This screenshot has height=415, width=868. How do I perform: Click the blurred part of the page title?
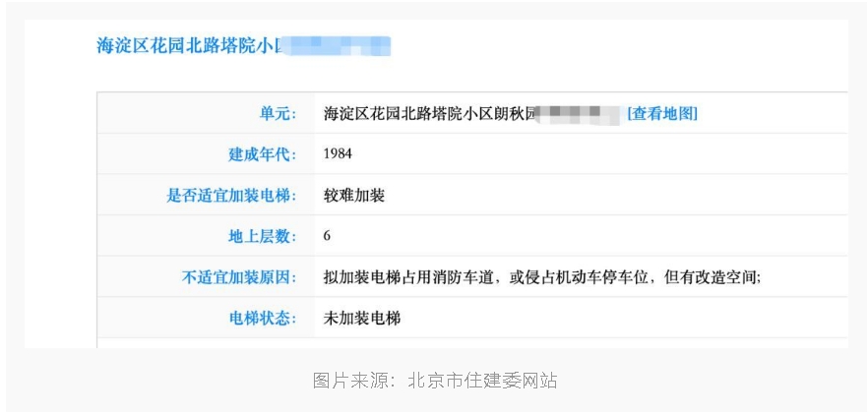(338, 45)
